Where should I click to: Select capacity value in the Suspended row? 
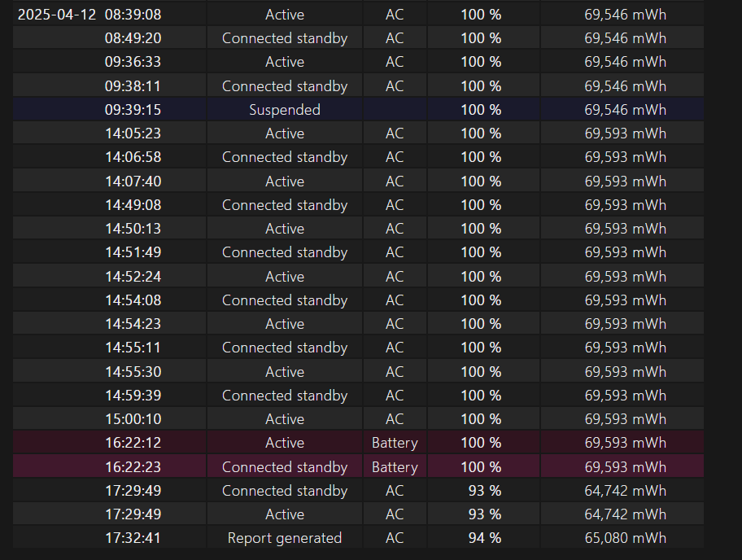coord(625,110)
